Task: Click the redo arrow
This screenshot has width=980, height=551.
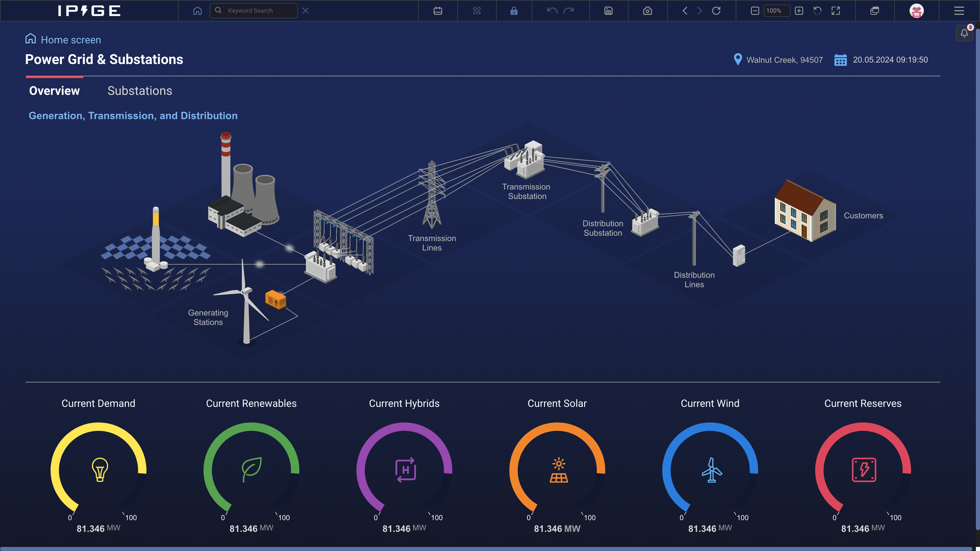Action: [x=569, y=11]
